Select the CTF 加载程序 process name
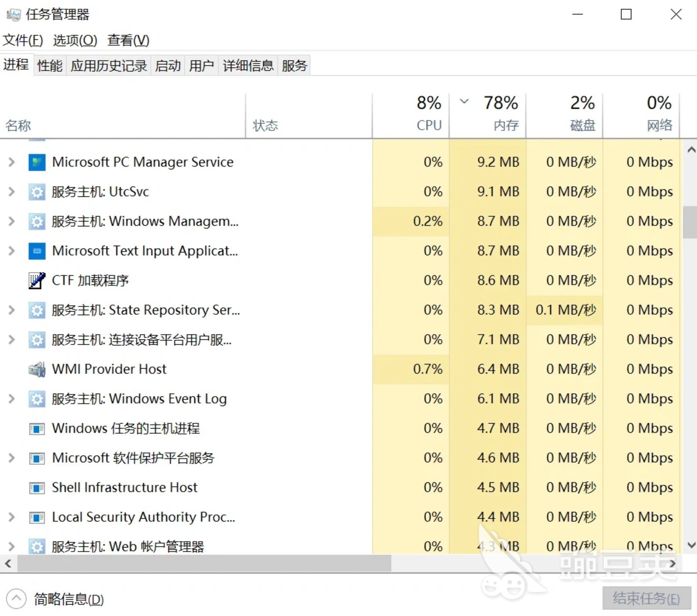This screenshot has height=616, width=697. pos(90,281)
